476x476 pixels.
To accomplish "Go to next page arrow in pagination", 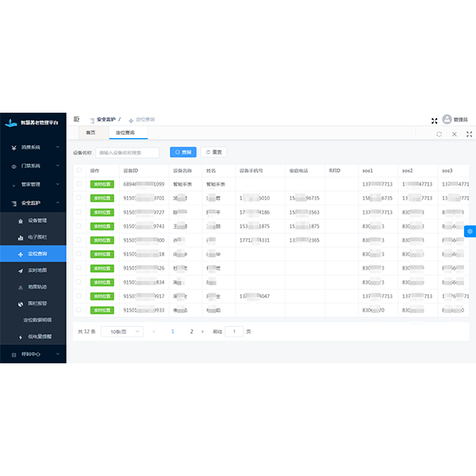I will click(202, 332).
